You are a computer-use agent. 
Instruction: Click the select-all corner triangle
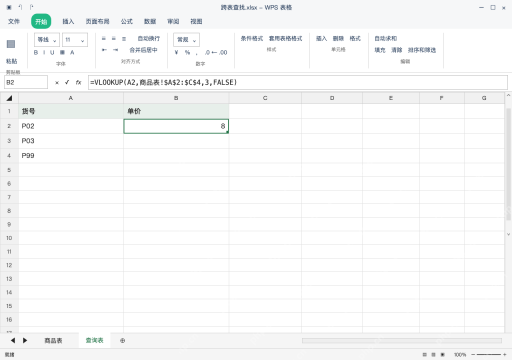tap(9, 98)
